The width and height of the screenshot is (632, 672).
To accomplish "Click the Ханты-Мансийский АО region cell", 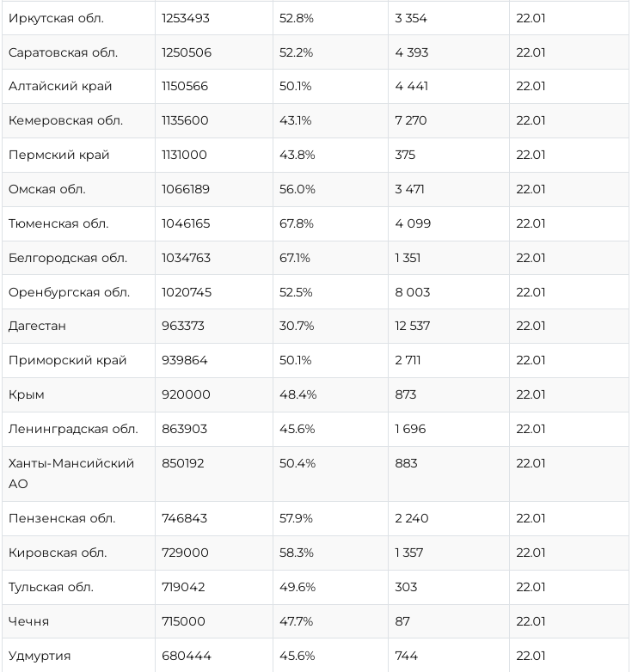I will click(x=71, y=473).
